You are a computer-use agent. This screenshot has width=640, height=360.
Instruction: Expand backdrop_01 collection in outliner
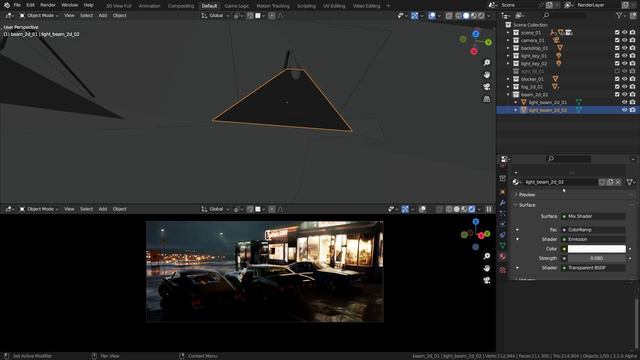coord(508,48)
